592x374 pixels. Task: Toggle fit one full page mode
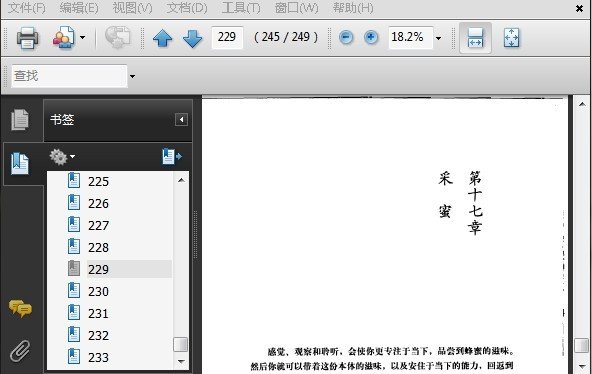pos(511,37)
